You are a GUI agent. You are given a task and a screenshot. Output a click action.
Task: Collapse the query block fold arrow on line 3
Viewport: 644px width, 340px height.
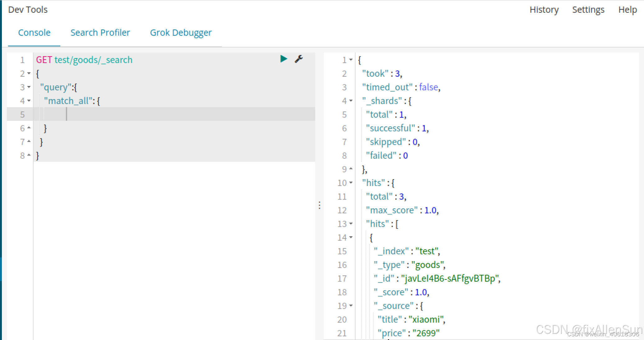(29, 87)
